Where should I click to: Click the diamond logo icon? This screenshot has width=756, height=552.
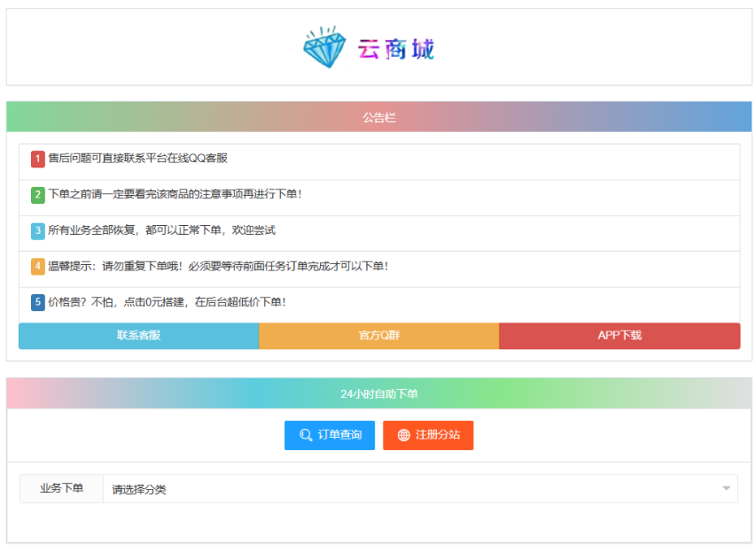(325, 46)
